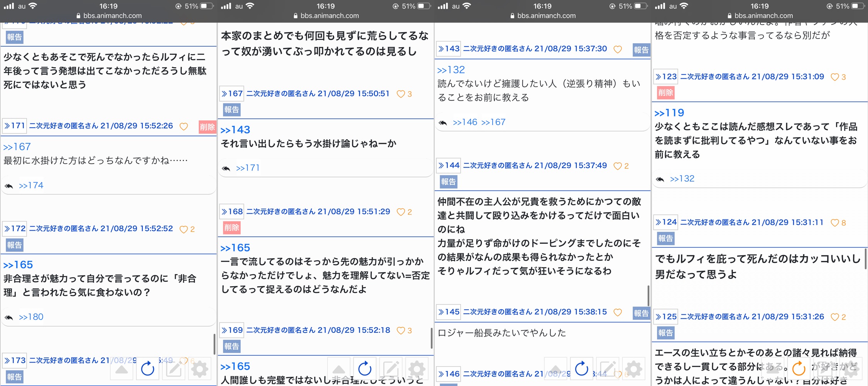Screen dimensions: 868x386
Task: Tap the post number 172 link
Action: point(15,228)
